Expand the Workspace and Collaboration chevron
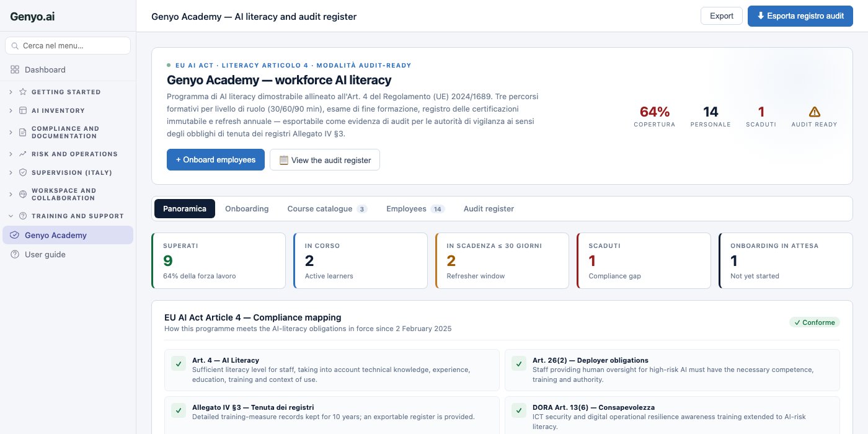Image resolution: width=868 pixels, height=434 pixels. click(11, 194)
